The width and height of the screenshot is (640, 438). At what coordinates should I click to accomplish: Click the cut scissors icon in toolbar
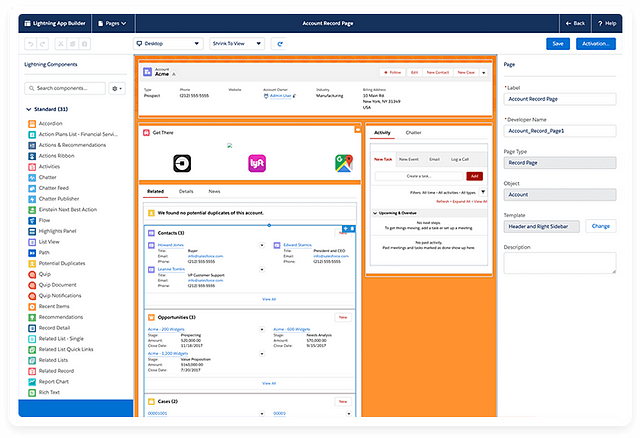click(60, 44)
